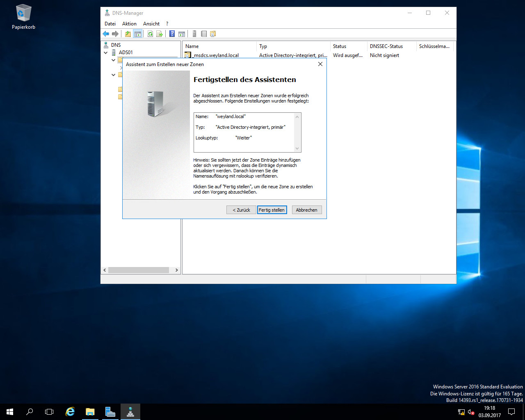The width and height of the screenshot is (525, 420).
Task: Collapse the tree node below ADS01
Action: [x=114, y=60]
